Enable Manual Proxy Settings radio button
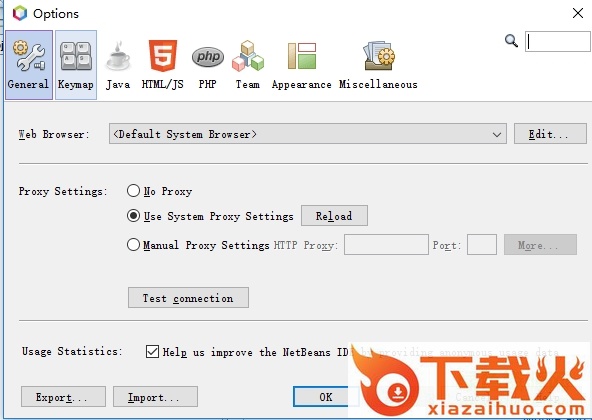The width and height of the screenshot is (592, 420). [x=133, y=245]
